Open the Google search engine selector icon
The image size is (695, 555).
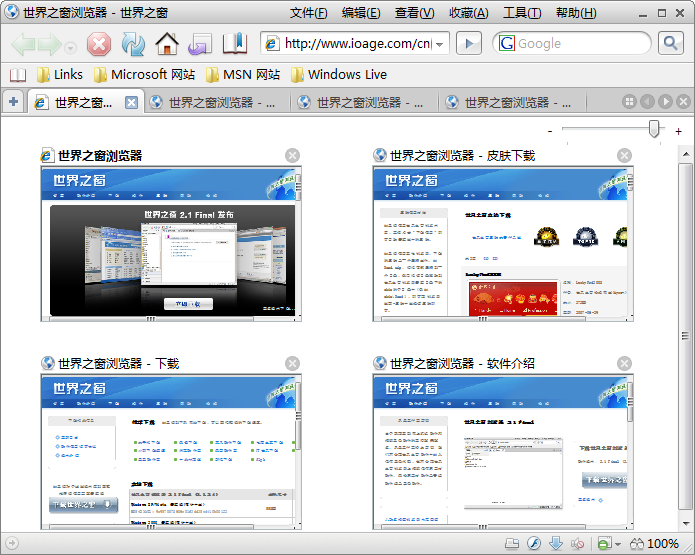pyautogui.click(x=506, y=43)
